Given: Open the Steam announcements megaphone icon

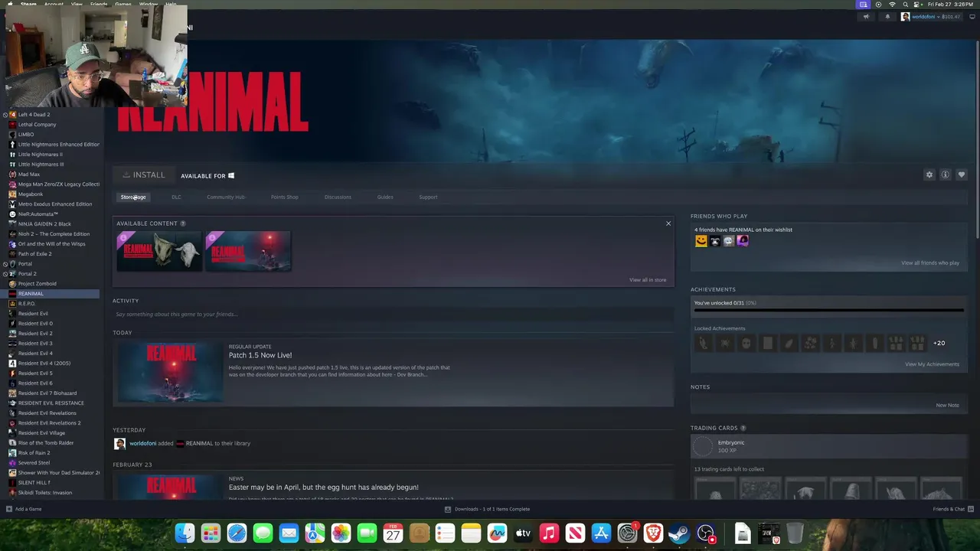Looking at the screenshot, I should (x=866, y=17).
